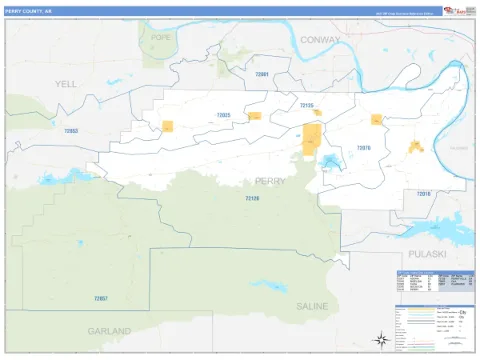Viewport: 480px width, 360px height.
Task: Click the SALINE county label
Action: tap(312, 306)
